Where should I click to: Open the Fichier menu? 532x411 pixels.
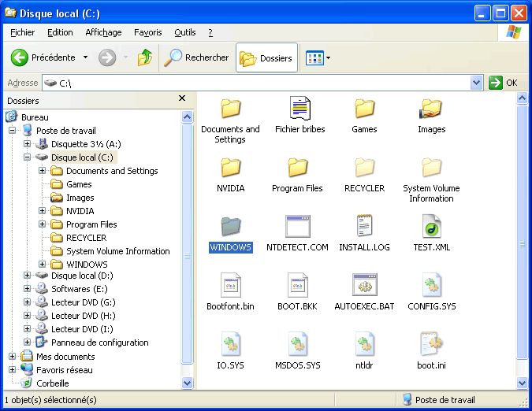click(x=22, y=32)
